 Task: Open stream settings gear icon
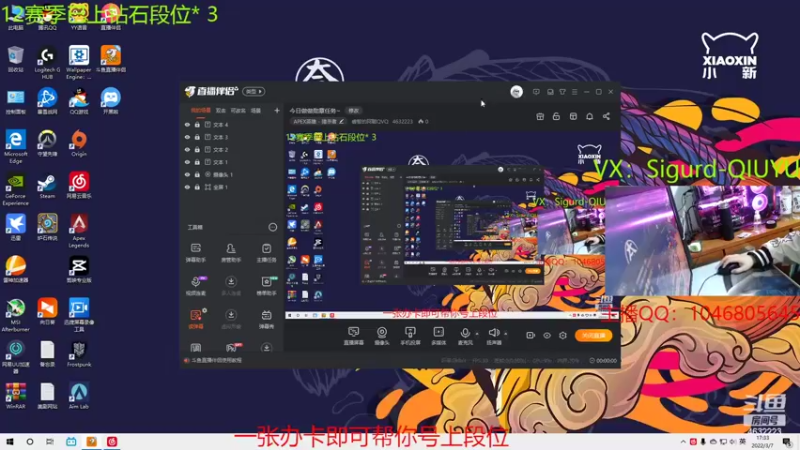pos(563,335)
